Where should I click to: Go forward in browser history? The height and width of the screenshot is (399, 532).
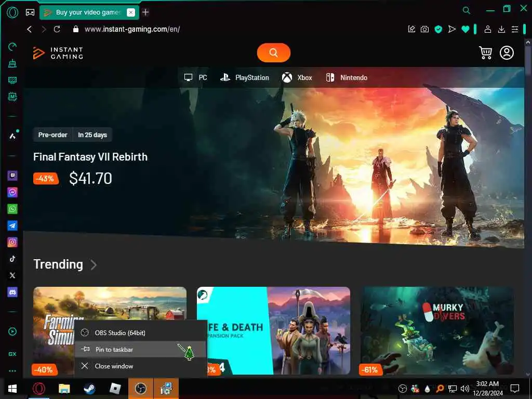44,29
